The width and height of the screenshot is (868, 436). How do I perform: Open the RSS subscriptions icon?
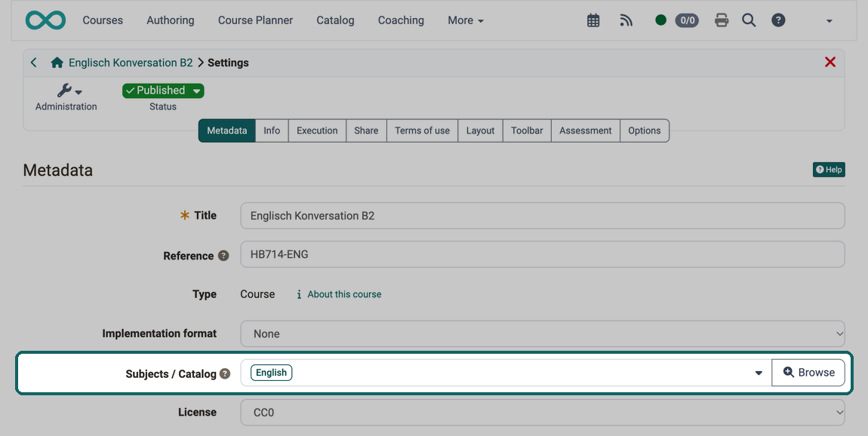pos(626,20)
